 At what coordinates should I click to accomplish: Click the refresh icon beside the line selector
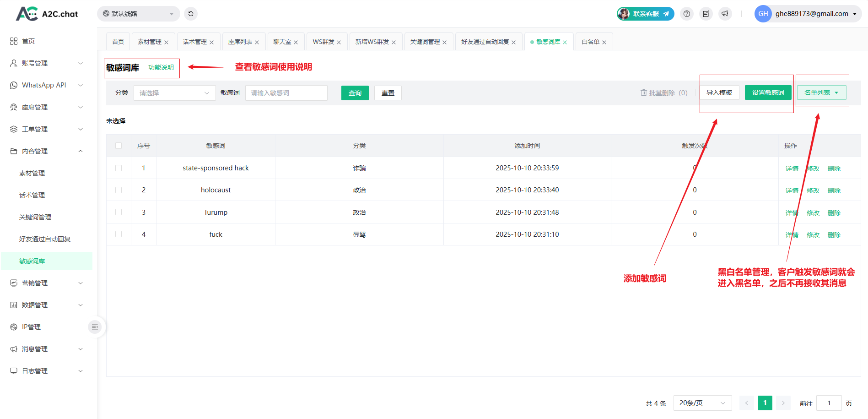click(x=191, y=14)
